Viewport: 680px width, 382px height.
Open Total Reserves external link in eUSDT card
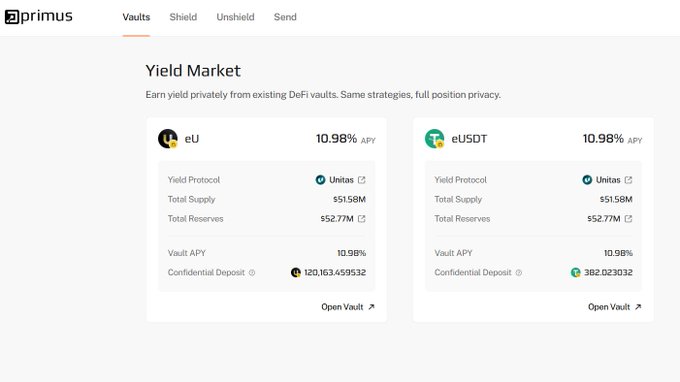628,219
